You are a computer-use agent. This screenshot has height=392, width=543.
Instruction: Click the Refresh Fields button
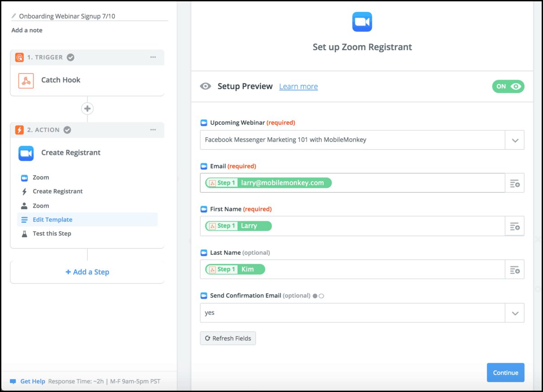click(x=228, y=338)
